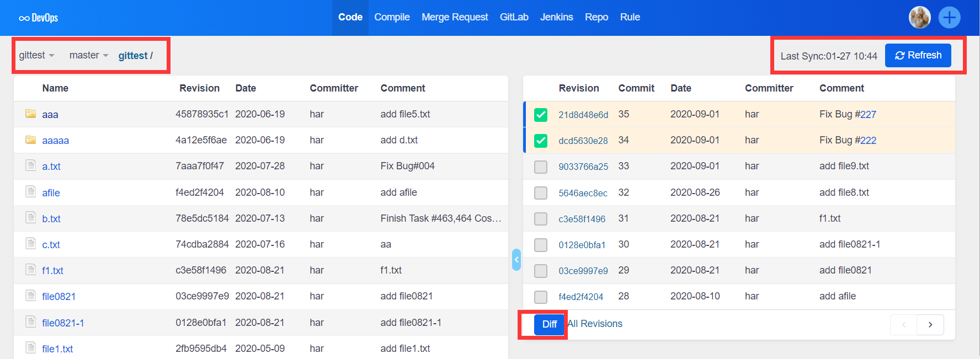This screenshot has height=359, width=980.
Task: Click the Diff button
Action: pos(549,324)
